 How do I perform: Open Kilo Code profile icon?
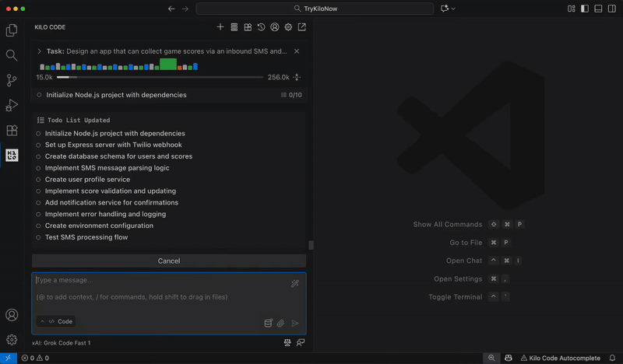click(275, 27)
